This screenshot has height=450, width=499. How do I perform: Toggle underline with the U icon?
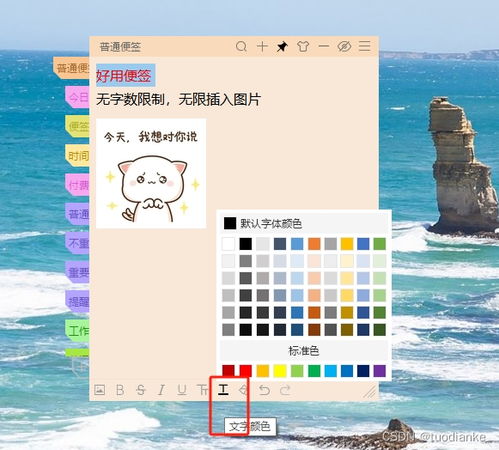coord(182,390)
